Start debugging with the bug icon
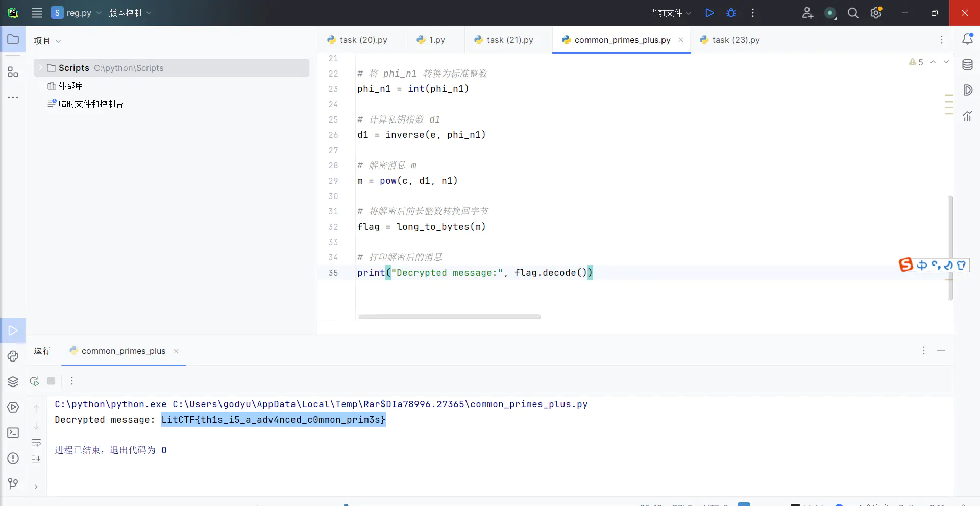 tap(731, 13)
